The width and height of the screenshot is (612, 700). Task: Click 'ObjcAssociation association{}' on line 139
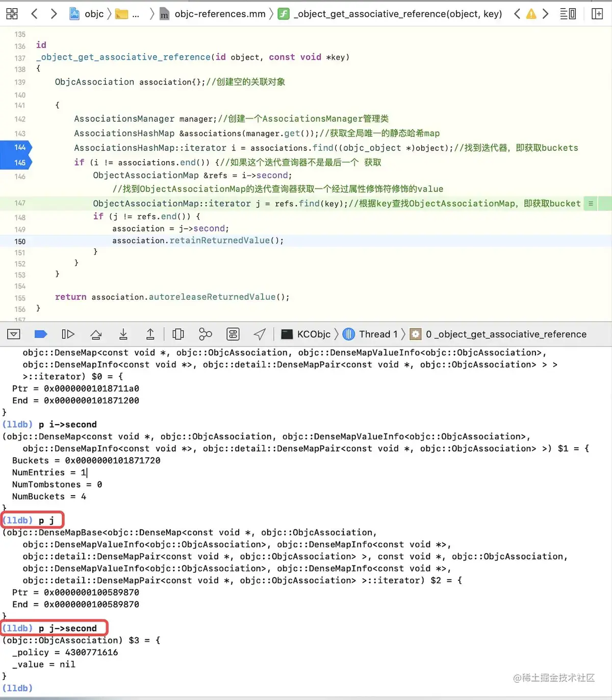pyautogui.click(x=130, y=82)
